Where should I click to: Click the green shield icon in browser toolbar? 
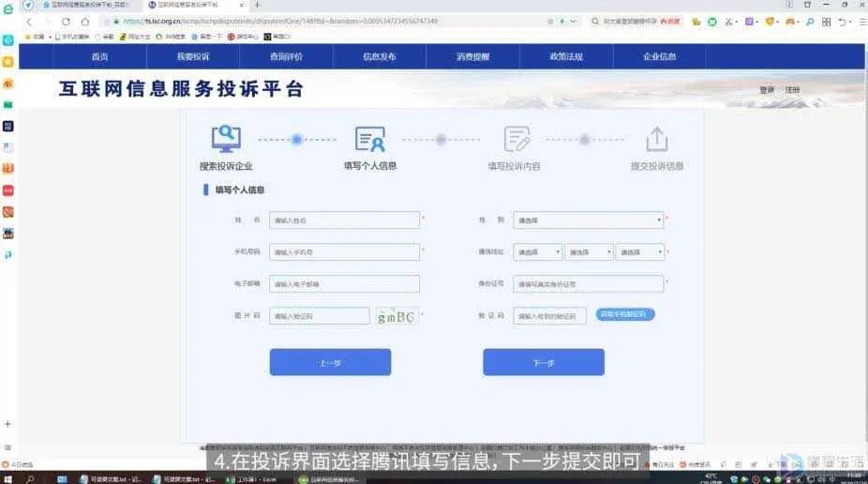[712, 22]
